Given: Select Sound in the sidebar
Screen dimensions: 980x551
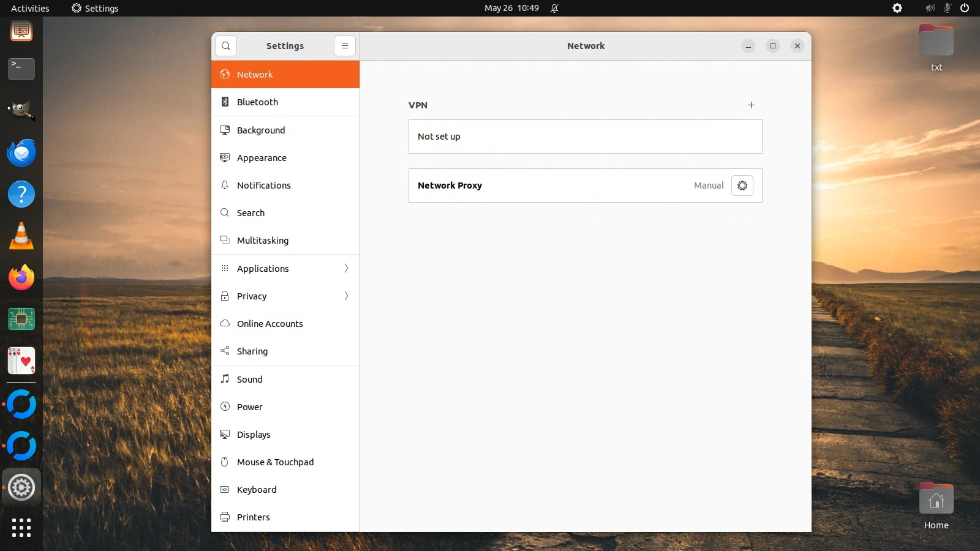Looking at the screenshot, I should coord(249,380).
